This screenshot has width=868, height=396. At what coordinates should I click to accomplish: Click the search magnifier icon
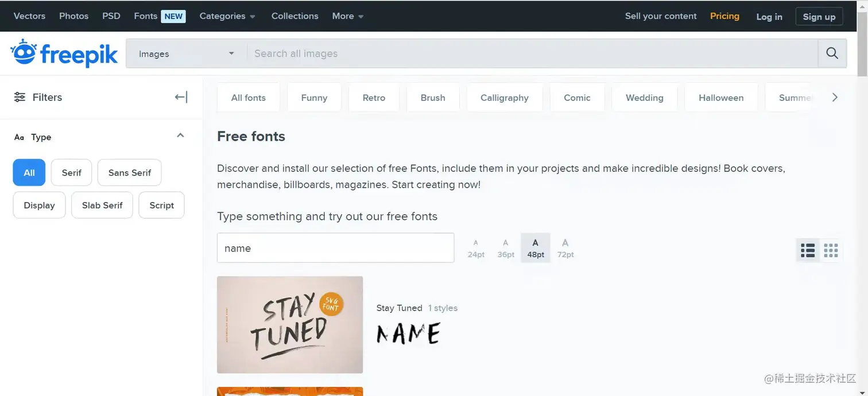(x=832, y=53)
